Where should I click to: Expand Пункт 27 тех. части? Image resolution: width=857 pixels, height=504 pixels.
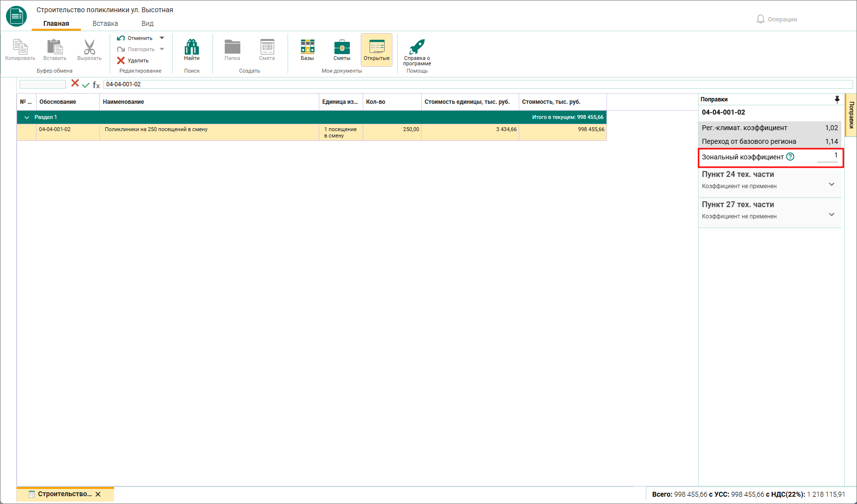tap(832, 214)
